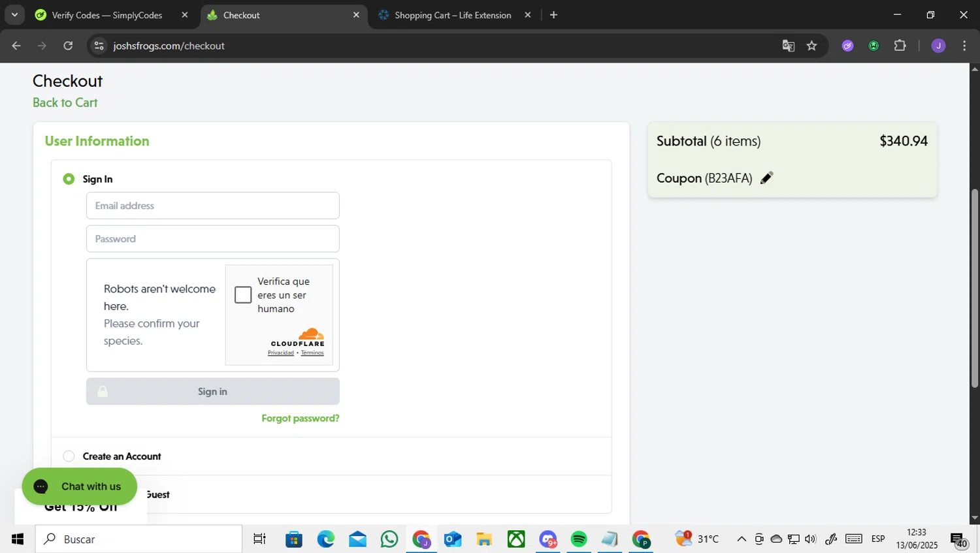Image resolution: width=980 pixels, height=553 pixels.
Task: Select the Create an Account option
Action: tap(69, 456)
